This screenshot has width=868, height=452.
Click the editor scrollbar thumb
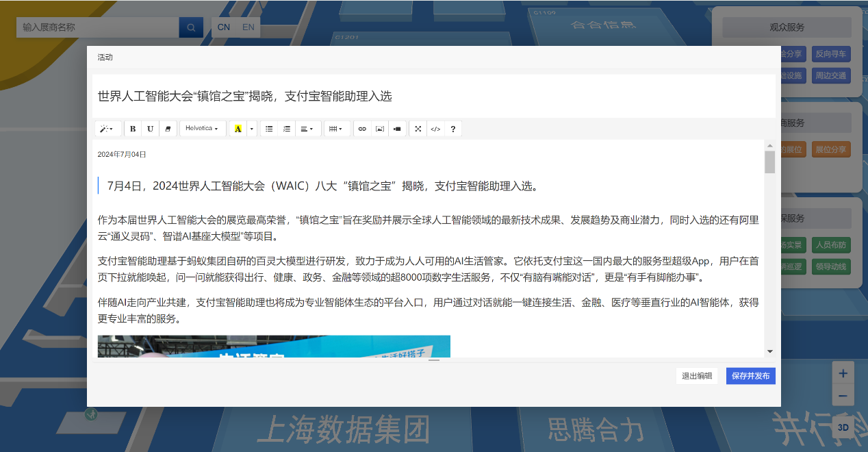tap(769, 162)
